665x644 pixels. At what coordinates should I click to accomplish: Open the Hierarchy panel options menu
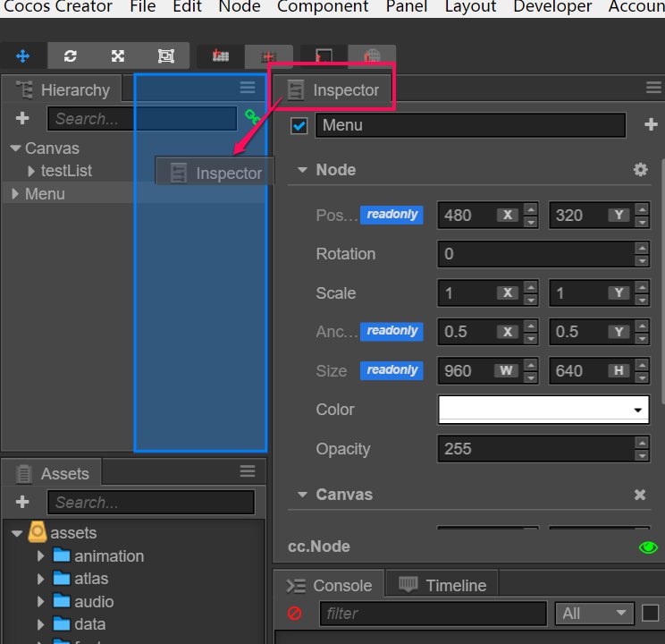(x=248, y=88)
